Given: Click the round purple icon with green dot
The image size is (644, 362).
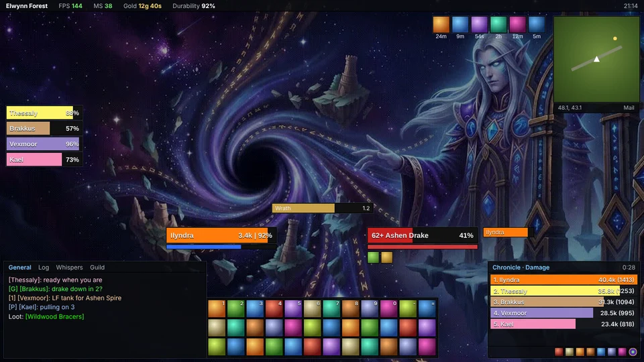Looking at the screenshot, I should (633, 352).
